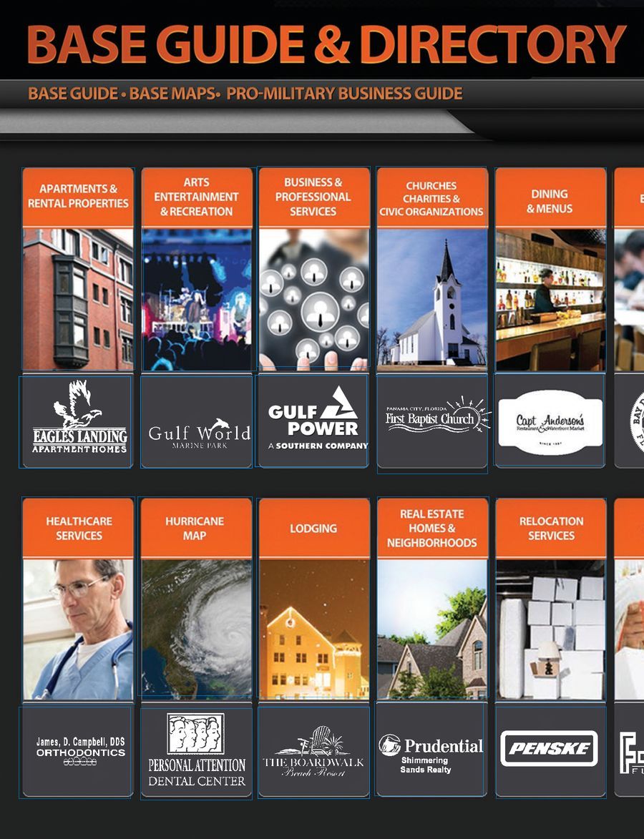Image resolution: width=644 pixels, height=839 pixels.
Task: Open the Healthcare Services category
Action: pyautogui.click(x=78, y=528)
